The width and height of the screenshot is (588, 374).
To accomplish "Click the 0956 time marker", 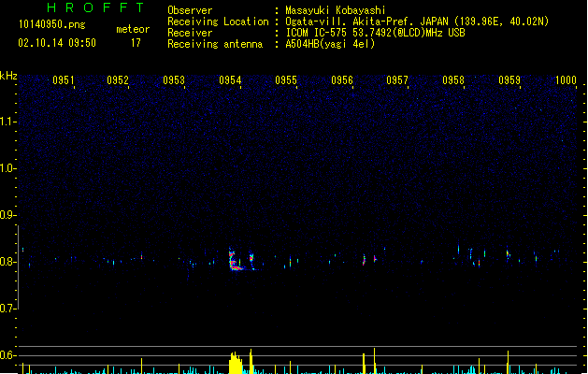I will point(342,80).
